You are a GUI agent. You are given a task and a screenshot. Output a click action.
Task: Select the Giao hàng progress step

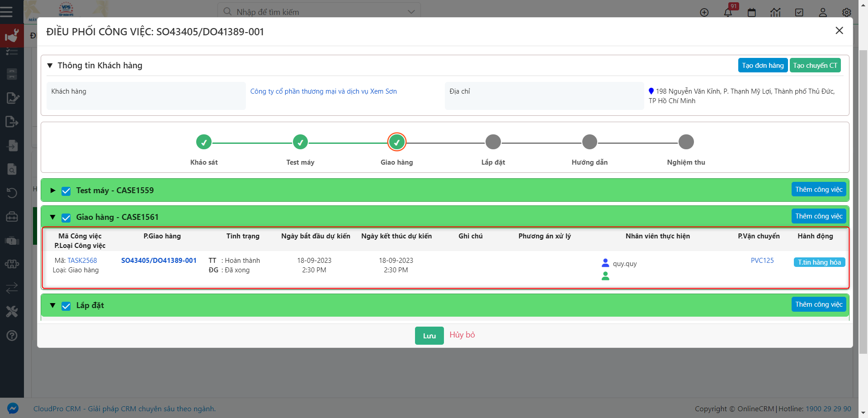[397, 142]
